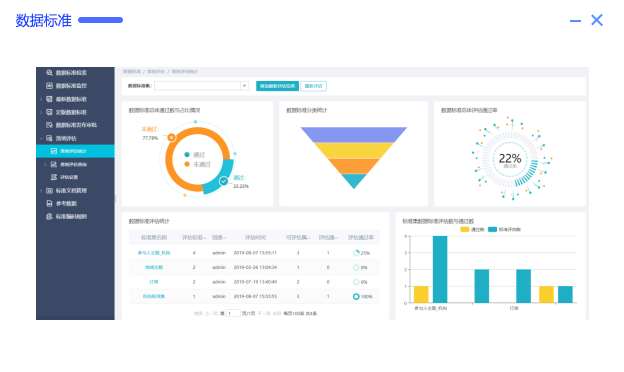Viewport: 624px width, 372px height.
Task: Click the 22.22% label beside the donut
Action: 241,186
